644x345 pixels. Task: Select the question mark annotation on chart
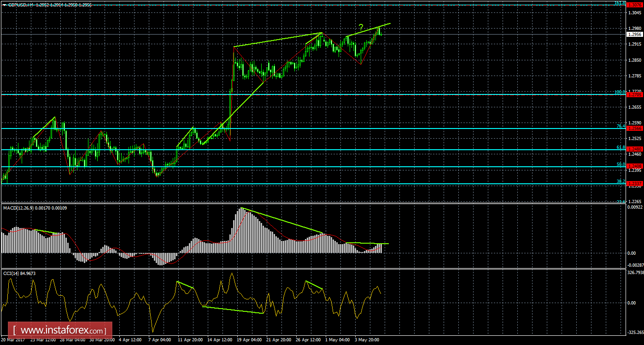coord(360,27)
